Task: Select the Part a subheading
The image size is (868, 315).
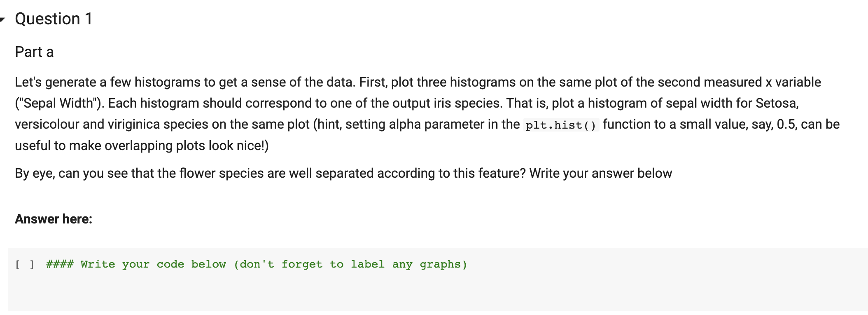Action: (x=34, y=52)
